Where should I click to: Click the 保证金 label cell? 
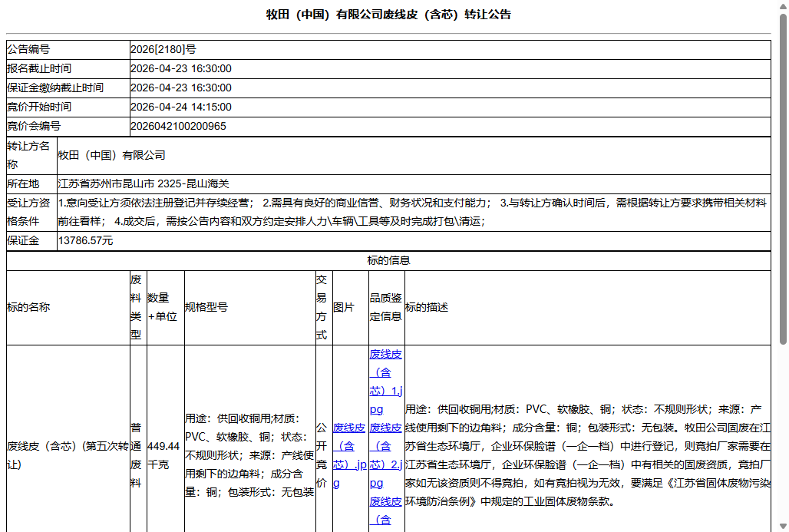31,240
